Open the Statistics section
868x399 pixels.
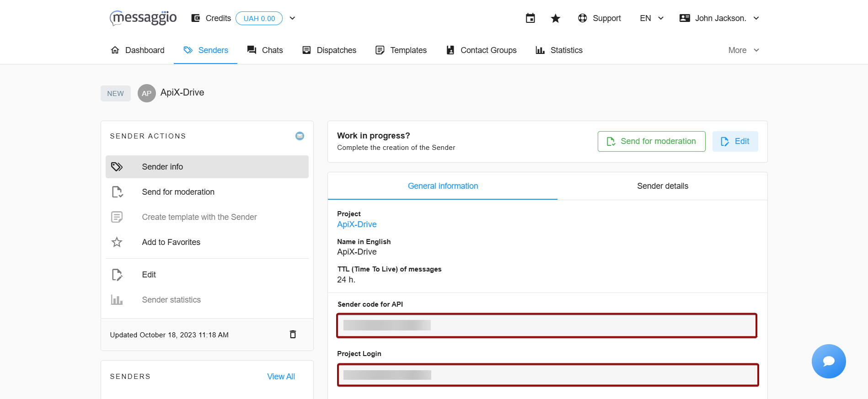click(x=559, y=50)
